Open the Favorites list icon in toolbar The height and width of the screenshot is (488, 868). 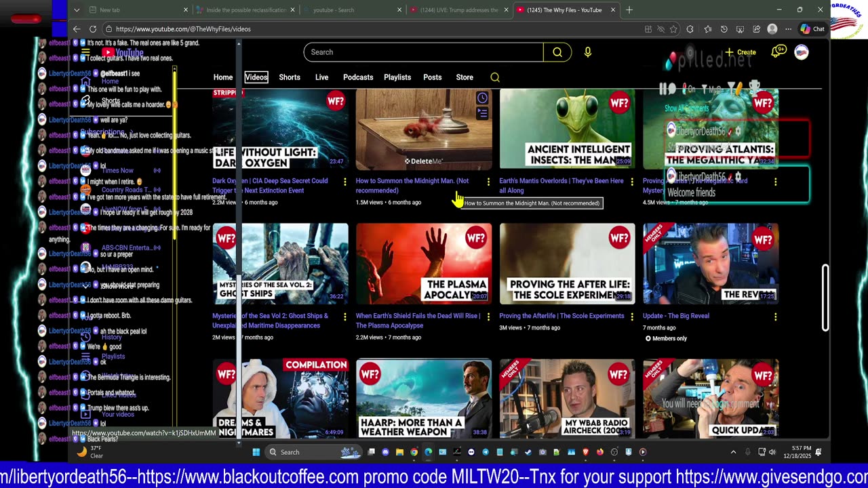pyautogui.click(x=708, y=29)
